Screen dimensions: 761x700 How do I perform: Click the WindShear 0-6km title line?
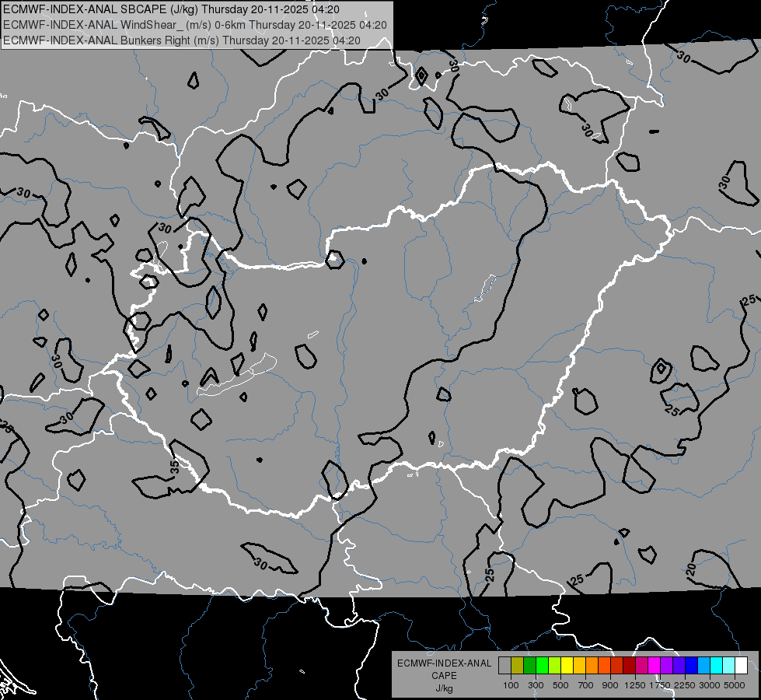195,25
